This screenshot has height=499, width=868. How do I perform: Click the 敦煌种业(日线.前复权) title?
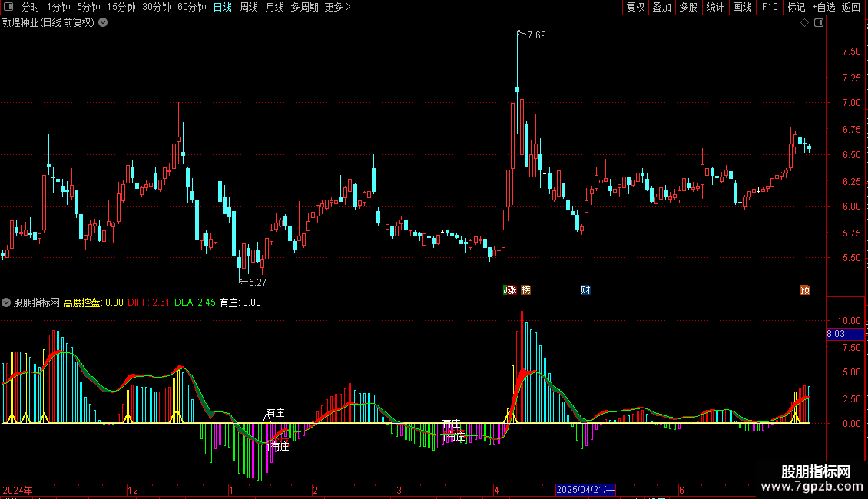[x=48, y=23]
